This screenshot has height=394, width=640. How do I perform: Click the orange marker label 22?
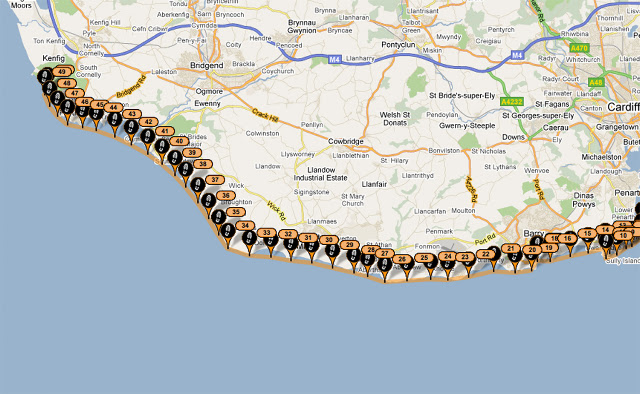[486, 254]
